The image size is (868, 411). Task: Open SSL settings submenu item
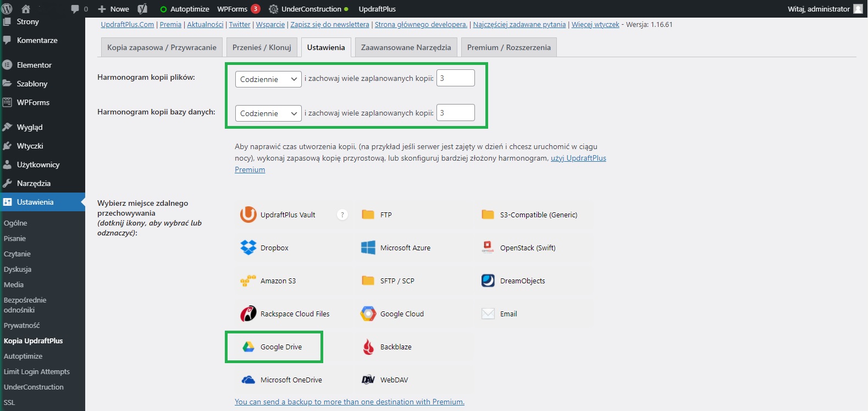pyautogui.click(x=9, y=402)
